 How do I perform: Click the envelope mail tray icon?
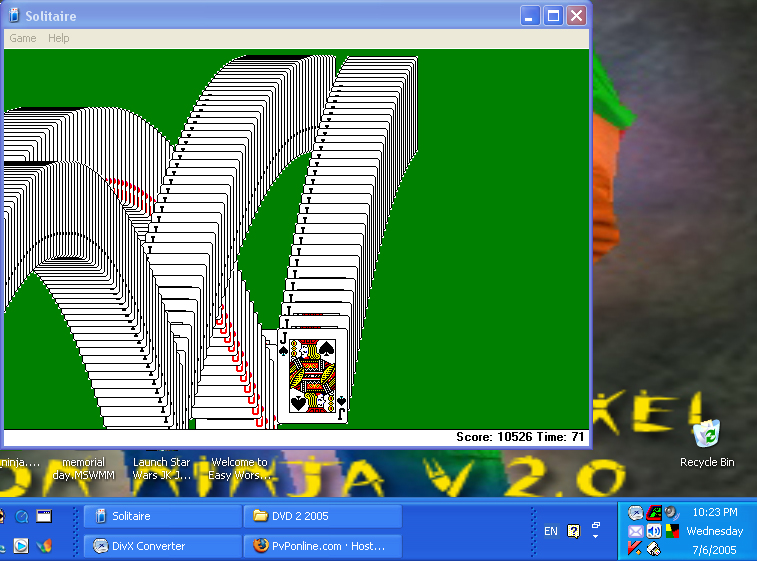point(635,531)
